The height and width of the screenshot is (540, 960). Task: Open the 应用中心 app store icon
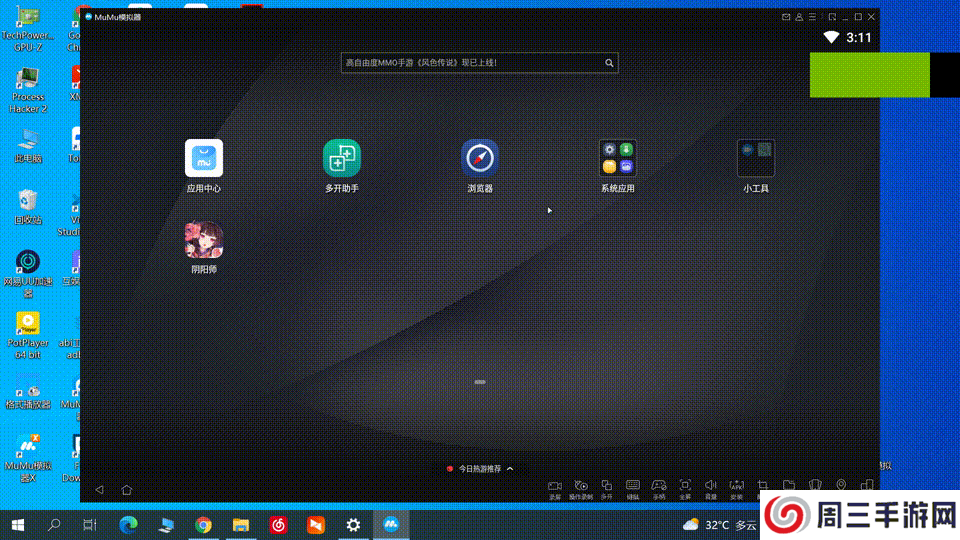203,158
